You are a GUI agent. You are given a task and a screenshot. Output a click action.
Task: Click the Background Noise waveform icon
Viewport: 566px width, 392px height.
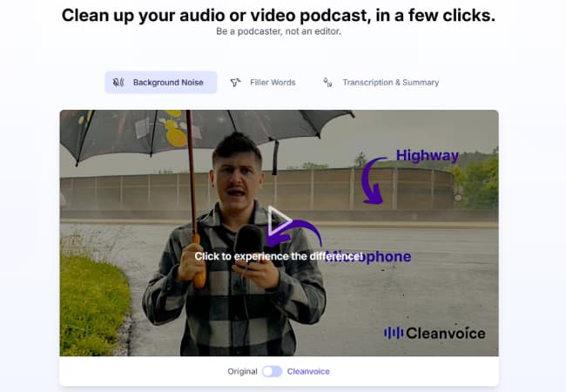[118, 83]
